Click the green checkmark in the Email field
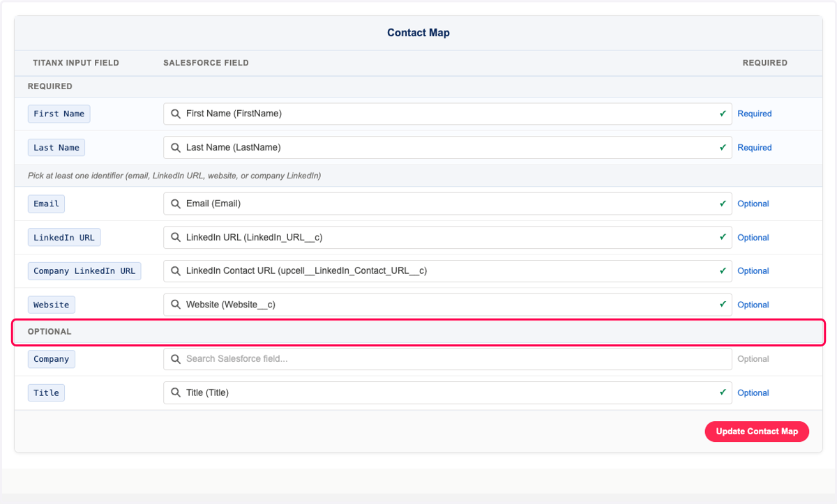This screenshot has width=837, height=504. point(723,204)
